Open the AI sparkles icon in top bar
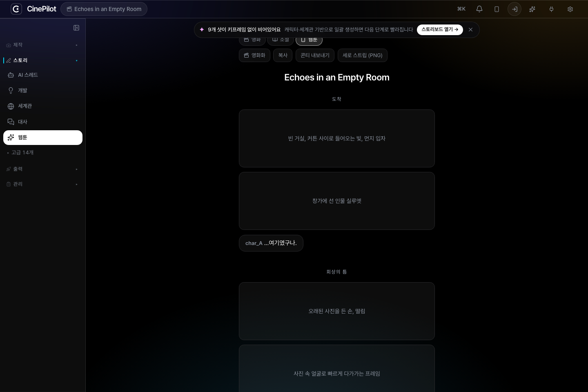Screen dimensions: 588x392 point(532,9)
